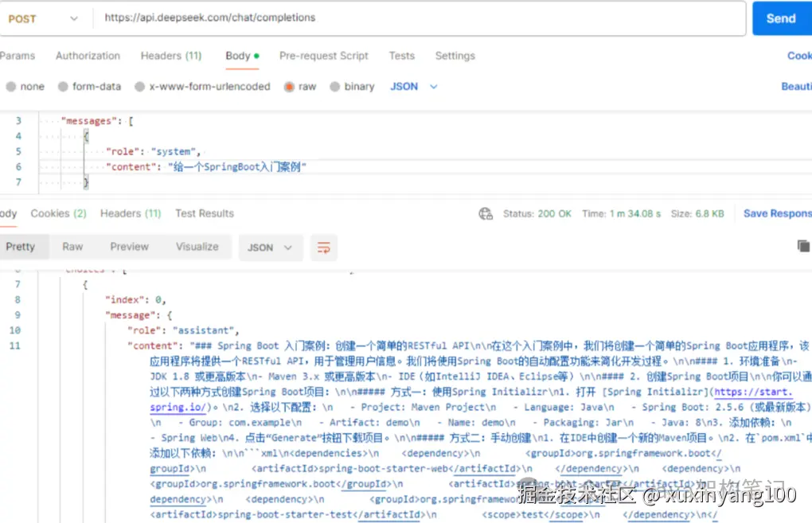Open the Cookies link at top right
The width and height of the screenshot is (812, 523).
point(799,56)
